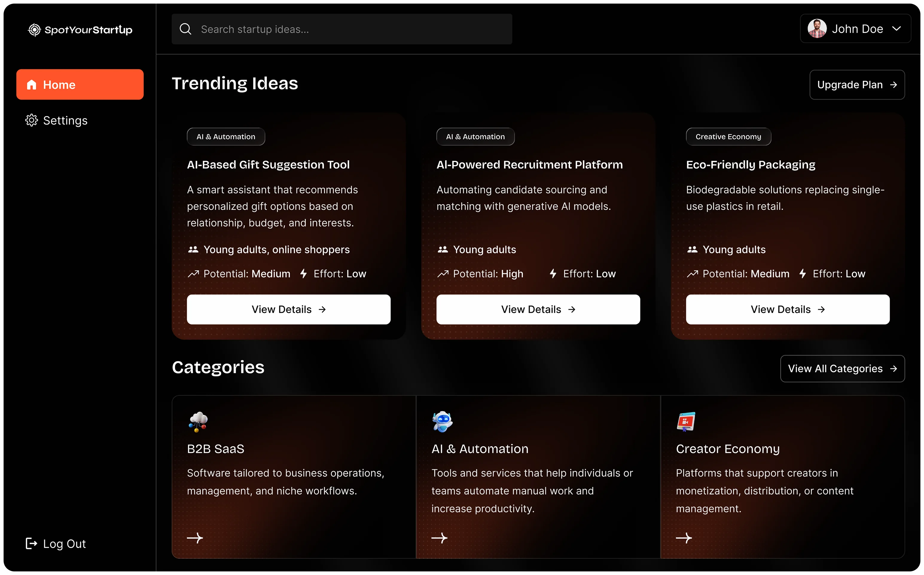Click the robot icon on AI & Automation card
The image size is (924, 575).
(442, 421)
